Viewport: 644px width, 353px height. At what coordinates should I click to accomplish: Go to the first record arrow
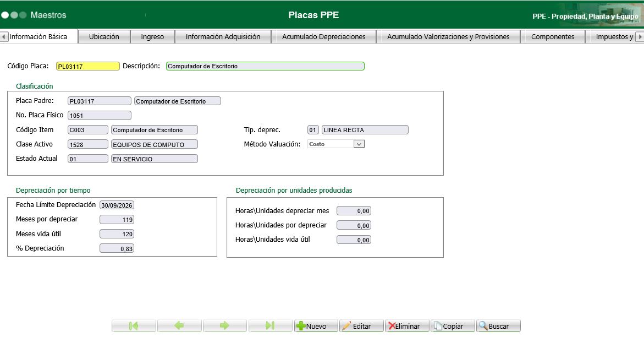coord(134,326)
